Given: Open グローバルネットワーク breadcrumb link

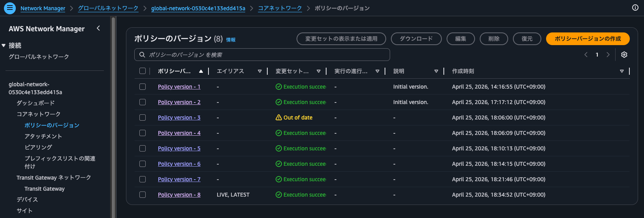Looking at the screenshot, I should tap(108, 8).
